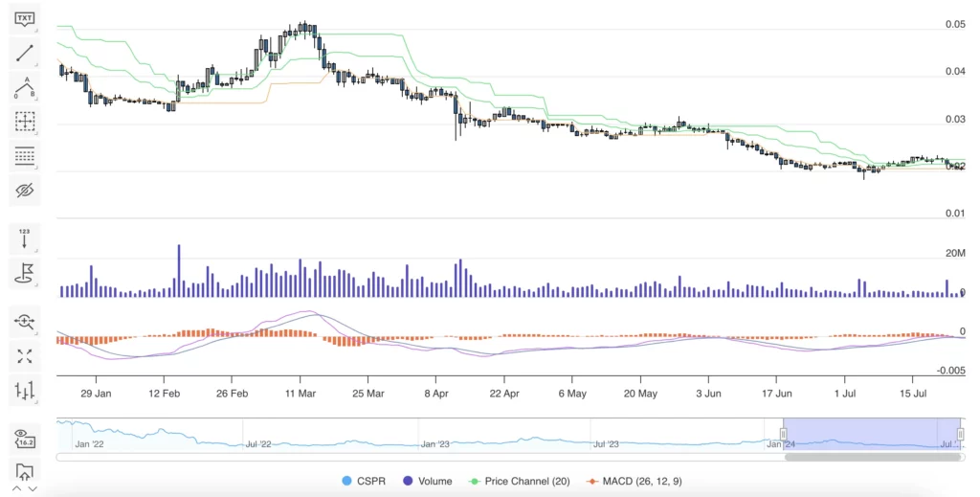Click the 0.03 price axis label
The height and width of the screenshot is (497, 980).
click(956, 119)
